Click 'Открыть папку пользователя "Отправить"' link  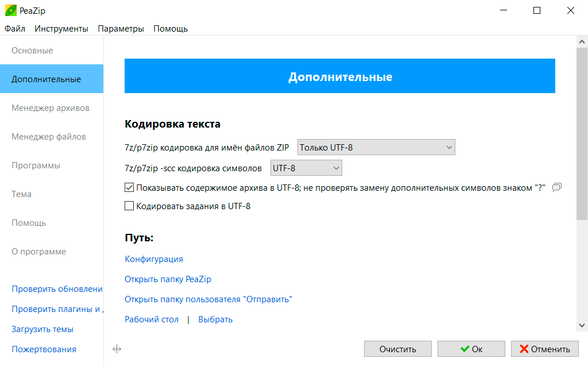tap(208, 299)
